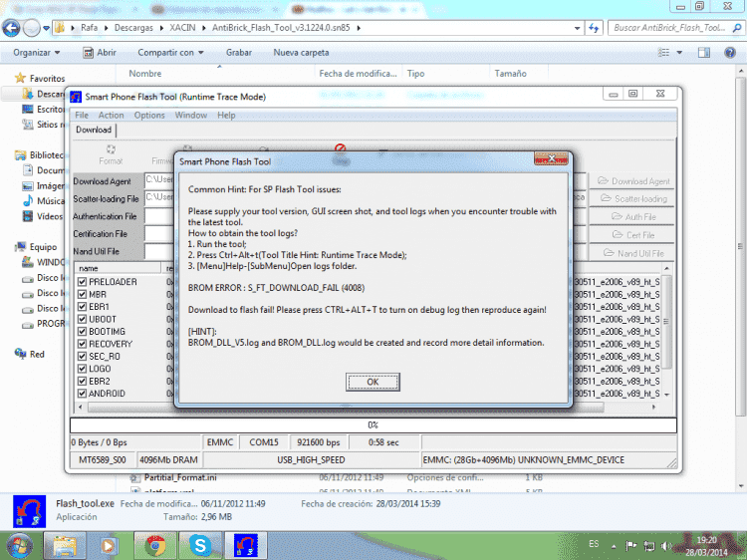Click the Scatter-loading browse button
747x560 pixels.
633,198
